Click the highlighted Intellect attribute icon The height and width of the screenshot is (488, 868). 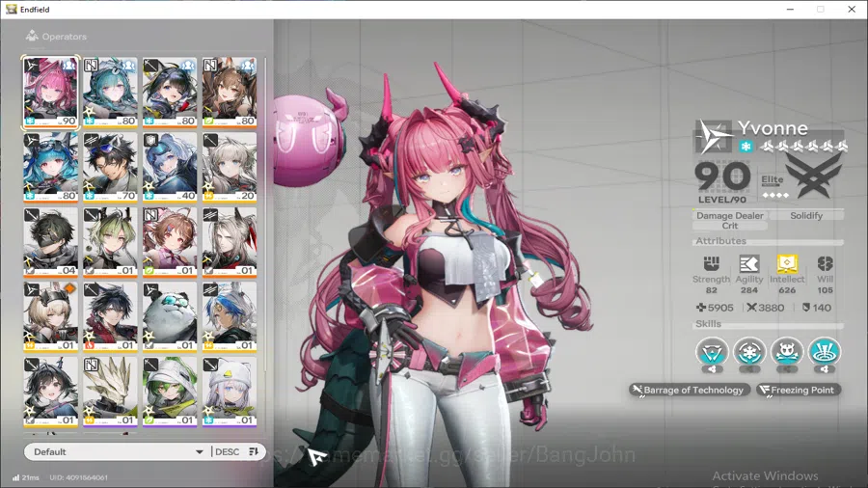[787, 263]
